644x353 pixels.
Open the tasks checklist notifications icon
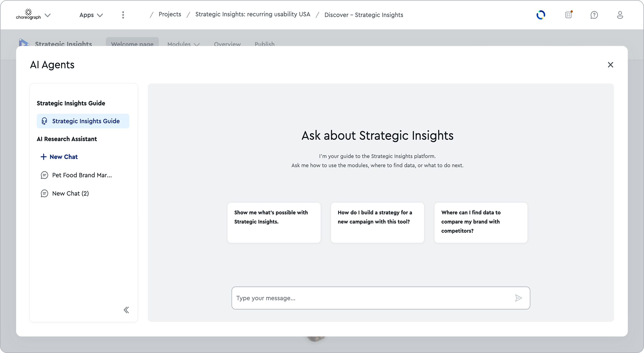569,15
